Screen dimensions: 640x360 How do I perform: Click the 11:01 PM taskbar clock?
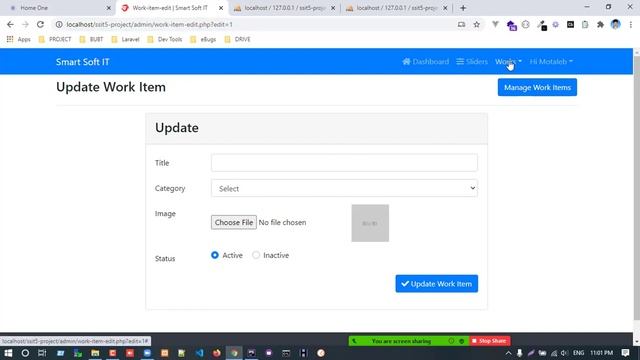click(601, 353)
